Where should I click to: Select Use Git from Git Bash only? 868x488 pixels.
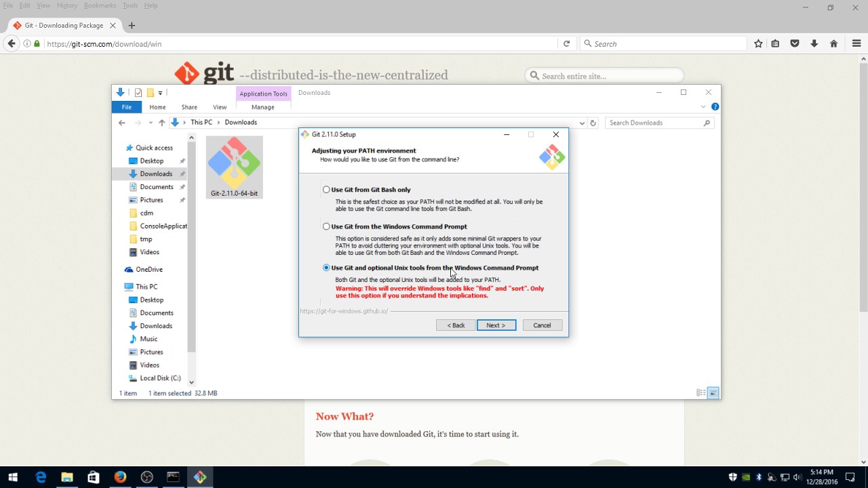point(326,190)
